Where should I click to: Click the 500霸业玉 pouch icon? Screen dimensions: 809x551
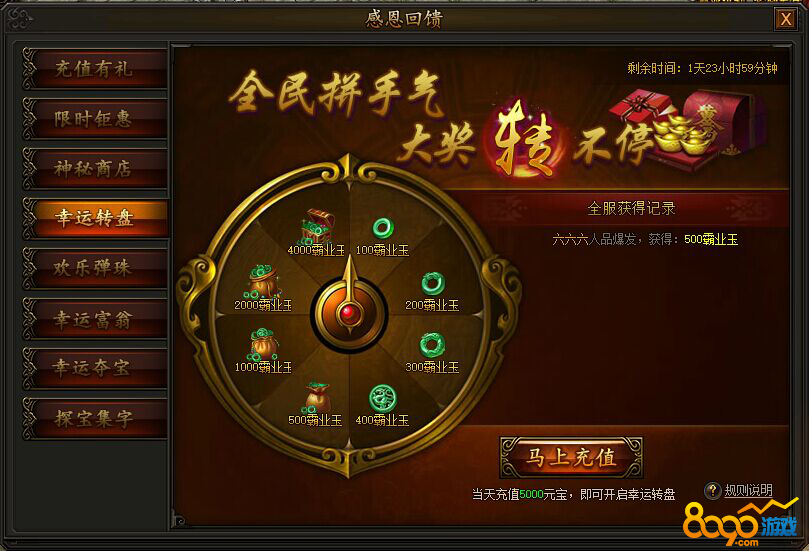point(316,397)
